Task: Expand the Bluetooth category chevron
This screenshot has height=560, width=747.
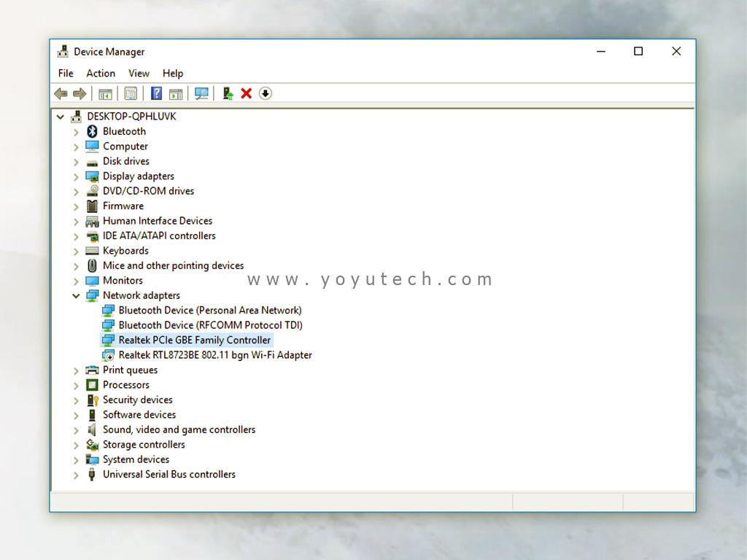Action: [x=76, y=132]
